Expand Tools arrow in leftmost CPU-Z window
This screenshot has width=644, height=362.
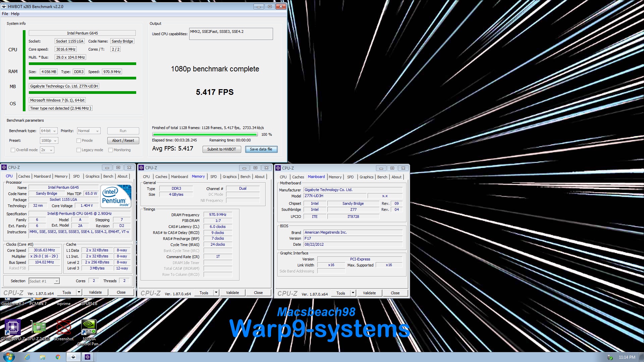pyautogui.click(x=79, y=292)
